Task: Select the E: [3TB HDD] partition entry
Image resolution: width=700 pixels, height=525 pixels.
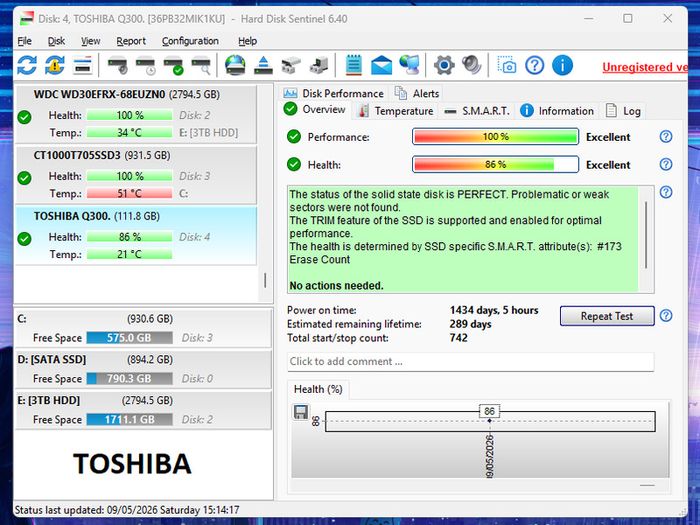Action: pos(143,409)
